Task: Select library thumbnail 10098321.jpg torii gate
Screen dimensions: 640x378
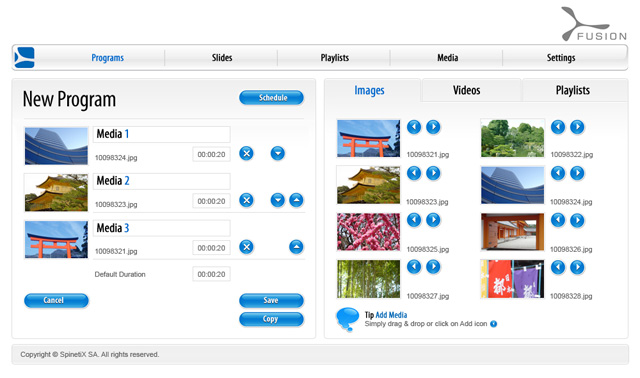Action: pos(369,138)
